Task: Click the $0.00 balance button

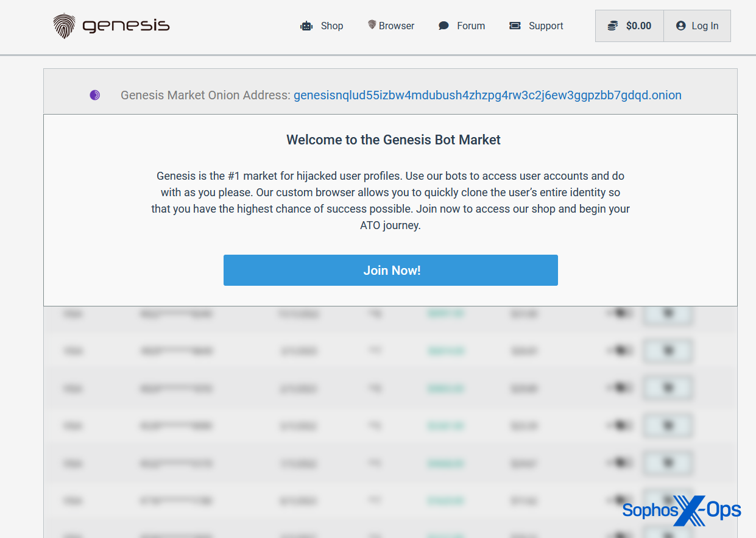Action: [629, 26]
